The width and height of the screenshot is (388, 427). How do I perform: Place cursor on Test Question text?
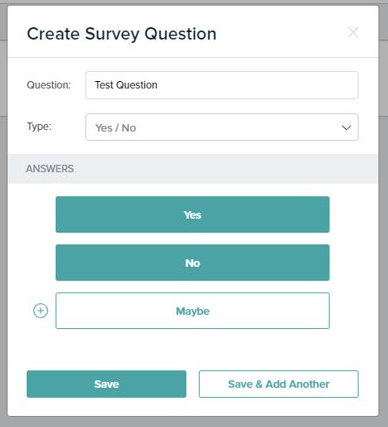(x=126, y=85)
